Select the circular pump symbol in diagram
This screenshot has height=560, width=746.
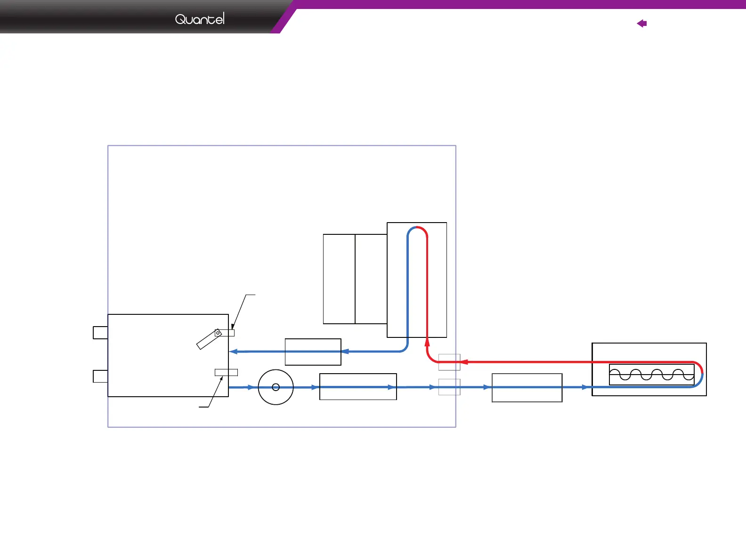[x=276, y=387]
